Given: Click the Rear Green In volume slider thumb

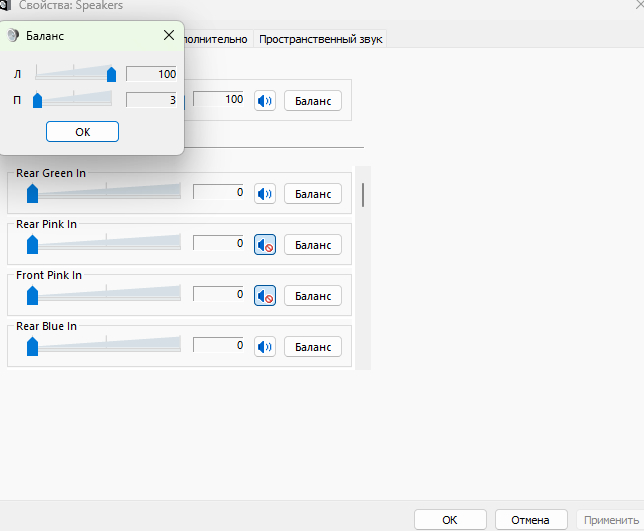Looking at the screenshot, I should point(32,192).
